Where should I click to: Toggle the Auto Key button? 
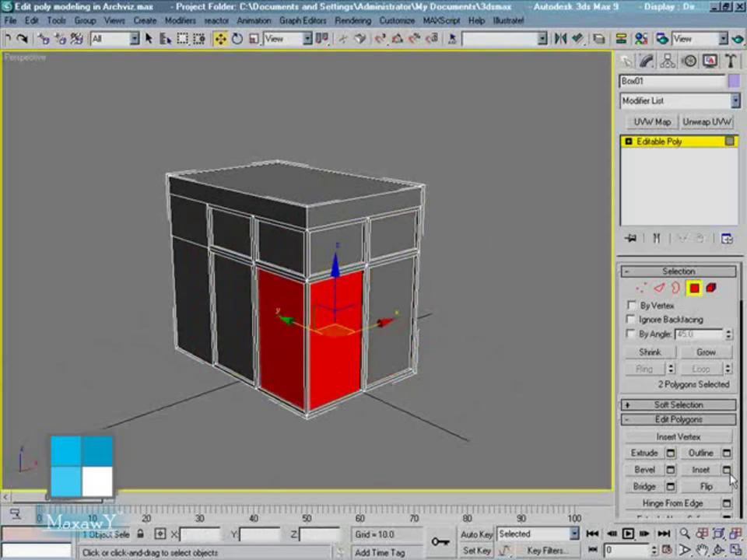coord(476,534)
